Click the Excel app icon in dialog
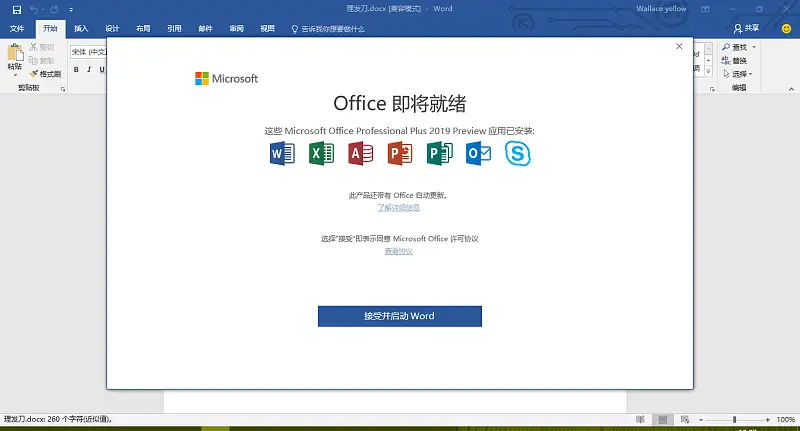The width and height of the screenshot is (800, 431). [321, 154]
